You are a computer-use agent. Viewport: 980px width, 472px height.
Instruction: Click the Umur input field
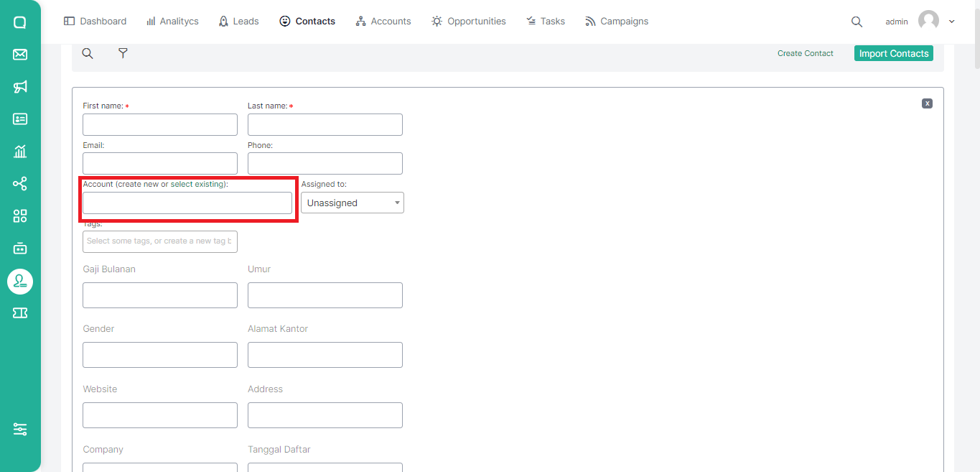(x=325, y=295)
